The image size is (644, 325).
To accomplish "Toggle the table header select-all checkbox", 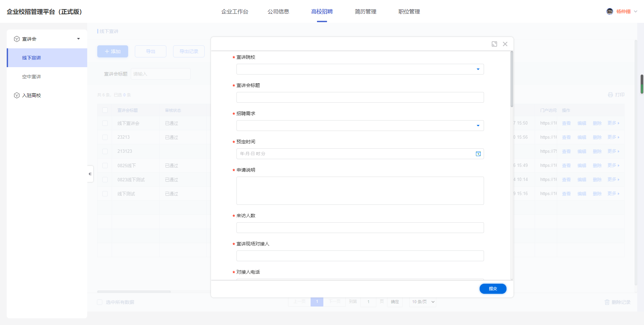I will tap(105, 110).
